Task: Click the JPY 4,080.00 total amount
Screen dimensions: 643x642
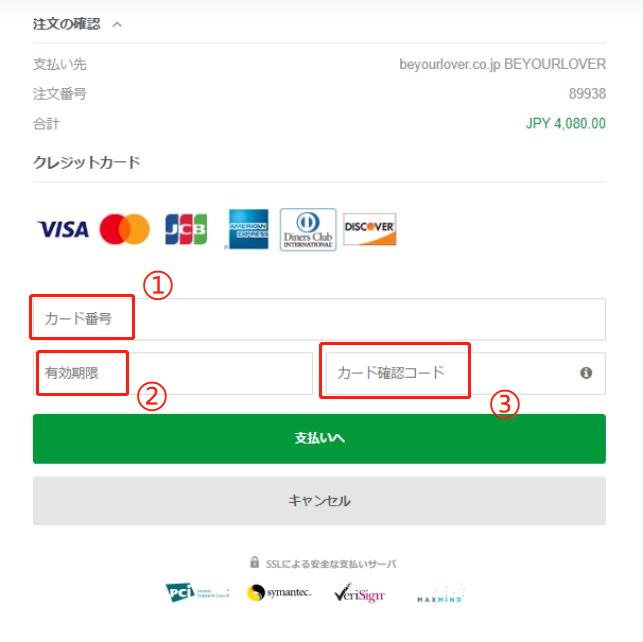Action: click(x=565, y=123)
